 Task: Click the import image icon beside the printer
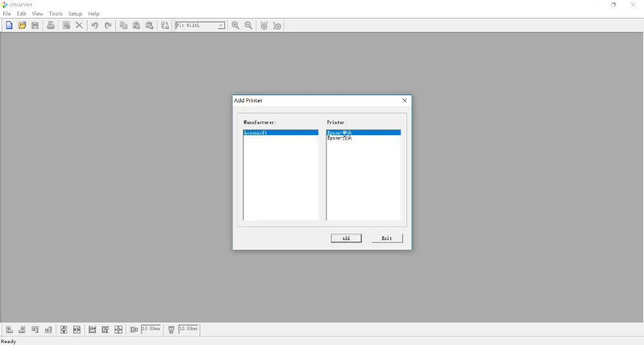(x=66, y=26)
